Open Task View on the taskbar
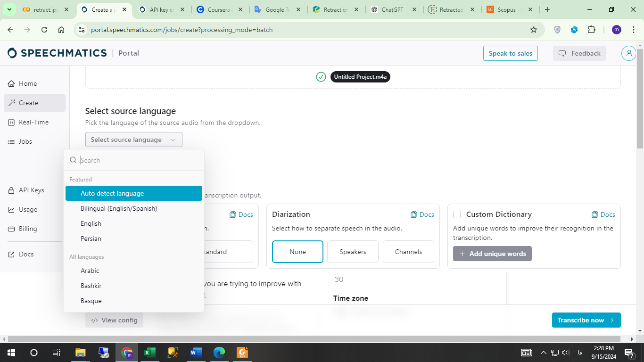644x362 pixels. (56, 352)
